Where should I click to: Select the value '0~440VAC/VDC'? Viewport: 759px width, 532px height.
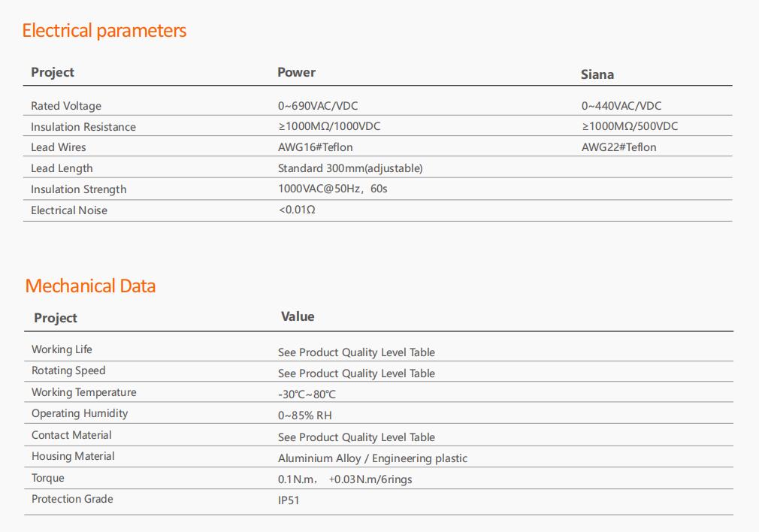pyautogui.click(x=621, y=105)
